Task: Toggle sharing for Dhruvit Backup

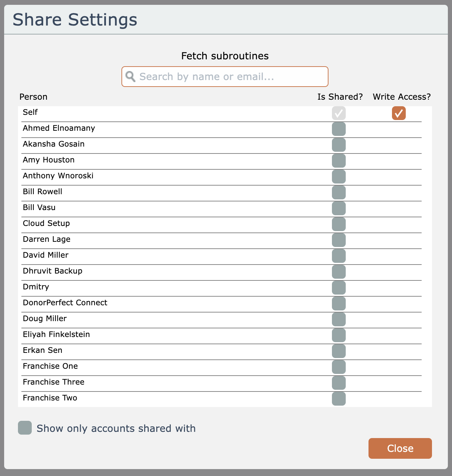Action: pos(338,272)
